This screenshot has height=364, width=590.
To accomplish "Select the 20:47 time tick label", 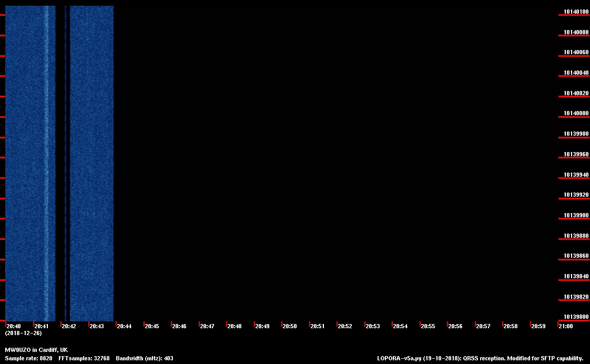I will point(207,326).
